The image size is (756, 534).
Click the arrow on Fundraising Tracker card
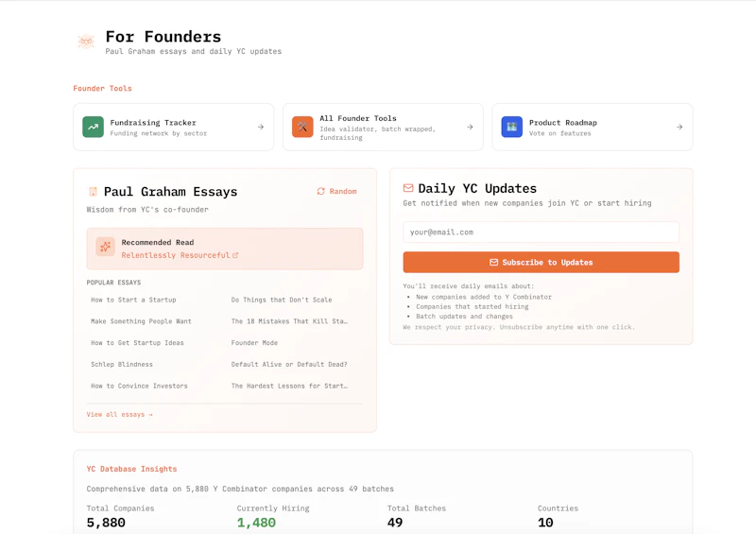[261, 127]
